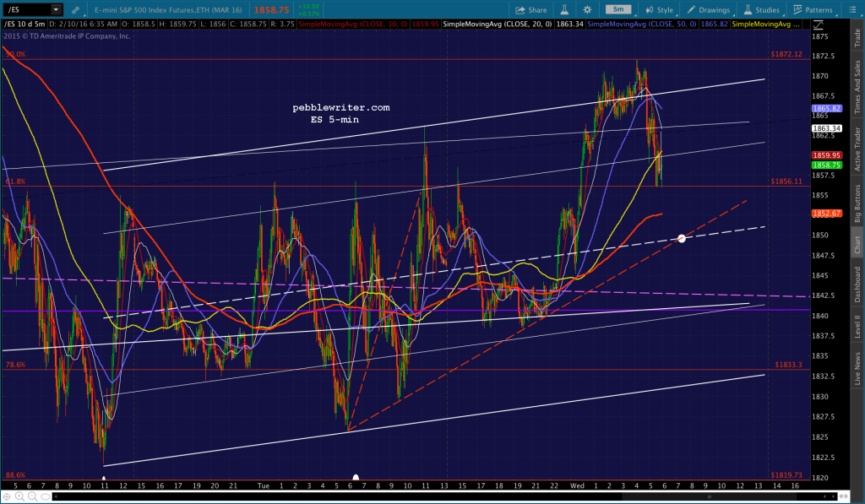The image size is (865, 504).
Task: Click the pin icon beside symbol box
Action: 75,10
